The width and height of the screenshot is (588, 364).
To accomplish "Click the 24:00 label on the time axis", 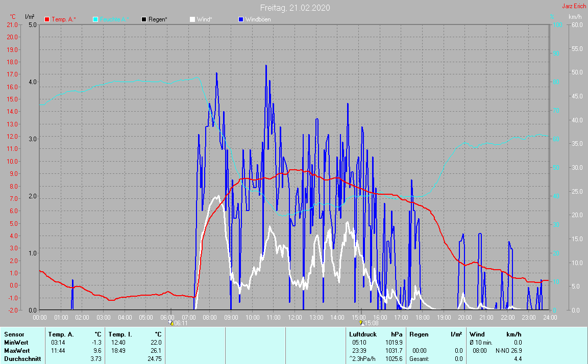I will point(550,318).
